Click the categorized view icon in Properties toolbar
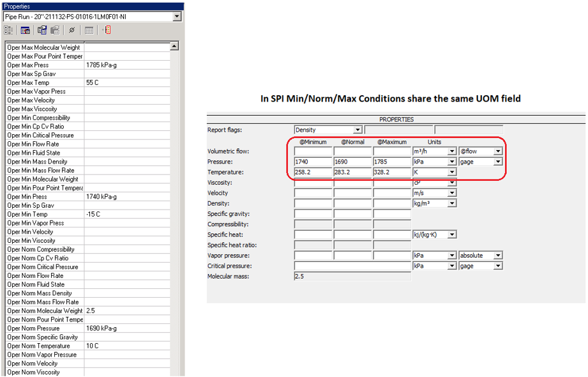Screen dimensions: 588x377 coord(9,30)
